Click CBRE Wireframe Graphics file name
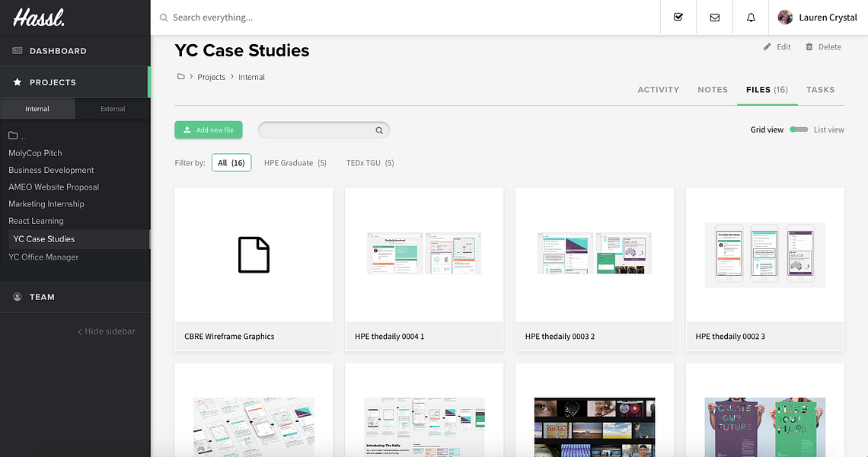Viewport: 868px width, 457px height. coord(229,336)
